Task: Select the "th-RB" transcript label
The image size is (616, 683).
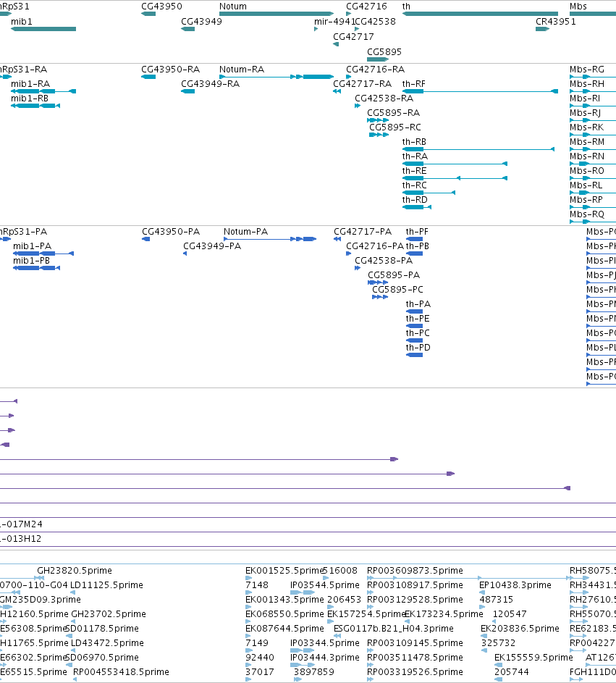Action: pyautogui.click(x=415, y=142)
